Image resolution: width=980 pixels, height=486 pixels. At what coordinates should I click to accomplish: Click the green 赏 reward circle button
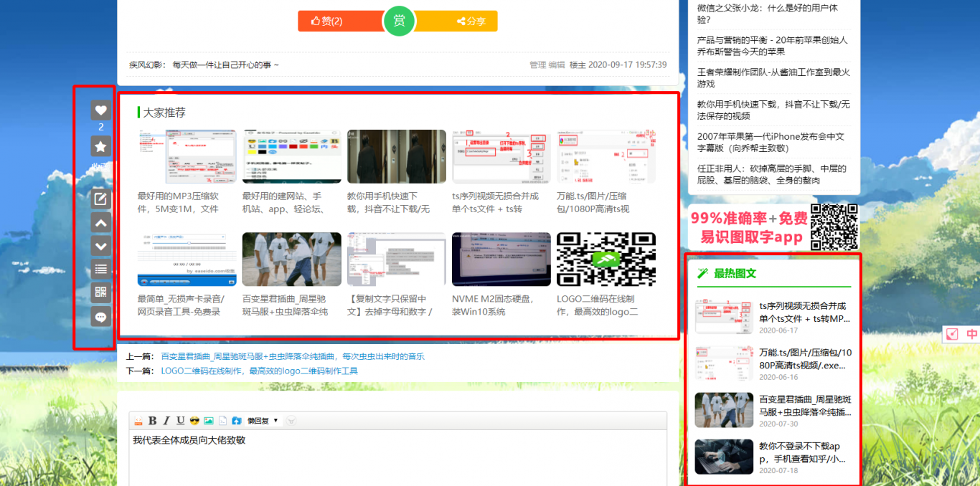coord(399,21)
